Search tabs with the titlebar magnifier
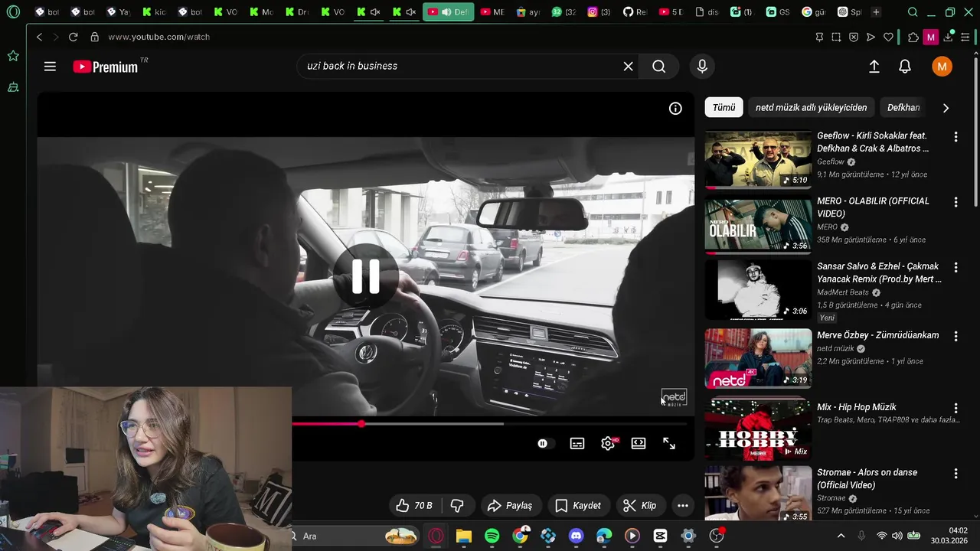 tap(912, 12)
